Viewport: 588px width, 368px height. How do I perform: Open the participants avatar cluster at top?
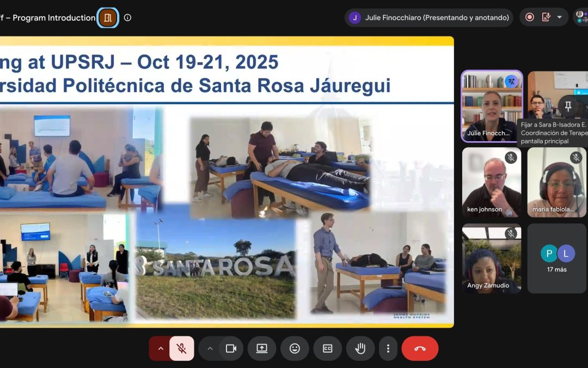tap(582, 17)
